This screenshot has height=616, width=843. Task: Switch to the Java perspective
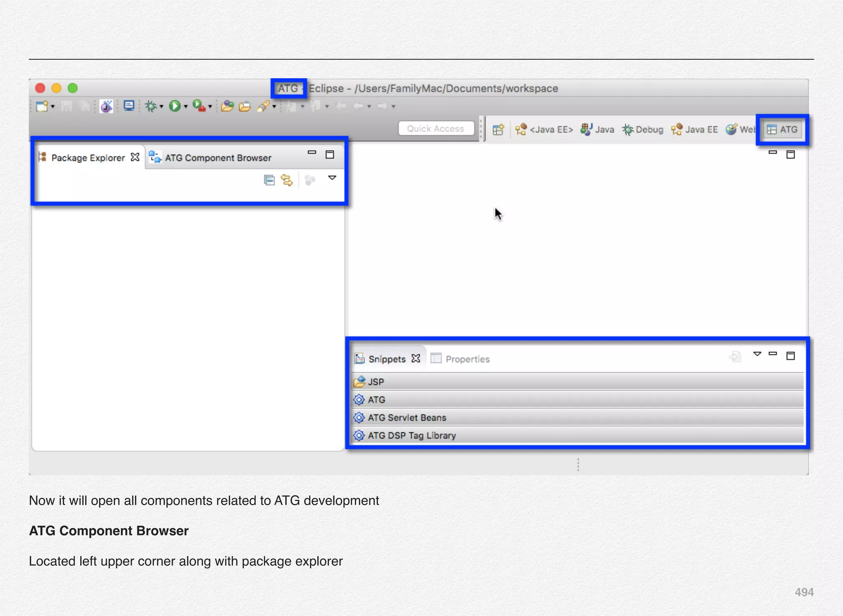pos(597,130)
